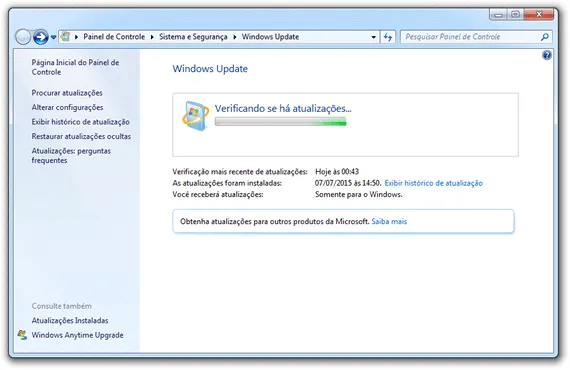This screenshot has height=370, width=570.
Task: Click the Back navigation arrow button
Action: (23, 37)
